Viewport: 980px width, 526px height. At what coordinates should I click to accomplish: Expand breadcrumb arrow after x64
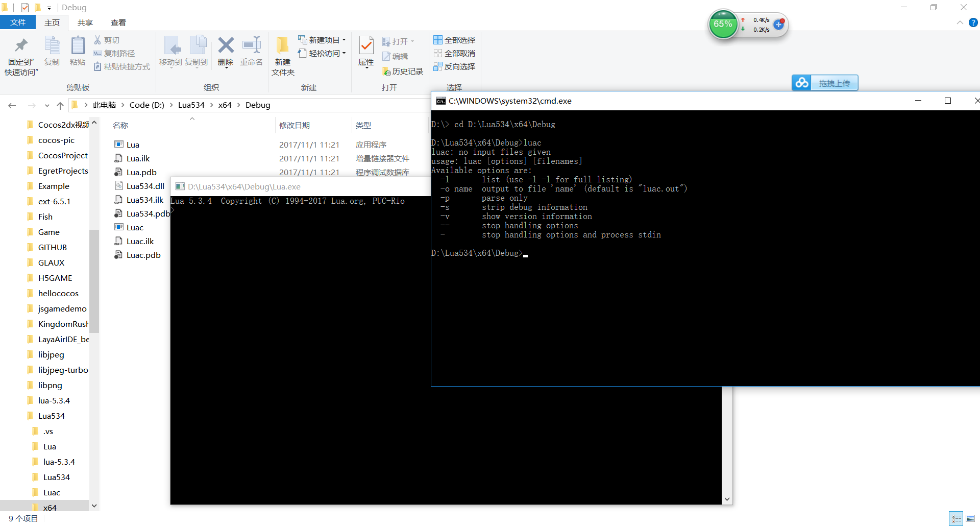pos(238,105)
